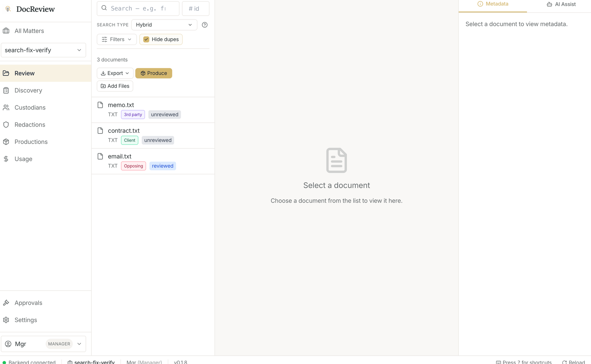This screenshot has width=591, height=364.
Task: Click unreviewed status on memo.txt
Action: tap(165, 114)
